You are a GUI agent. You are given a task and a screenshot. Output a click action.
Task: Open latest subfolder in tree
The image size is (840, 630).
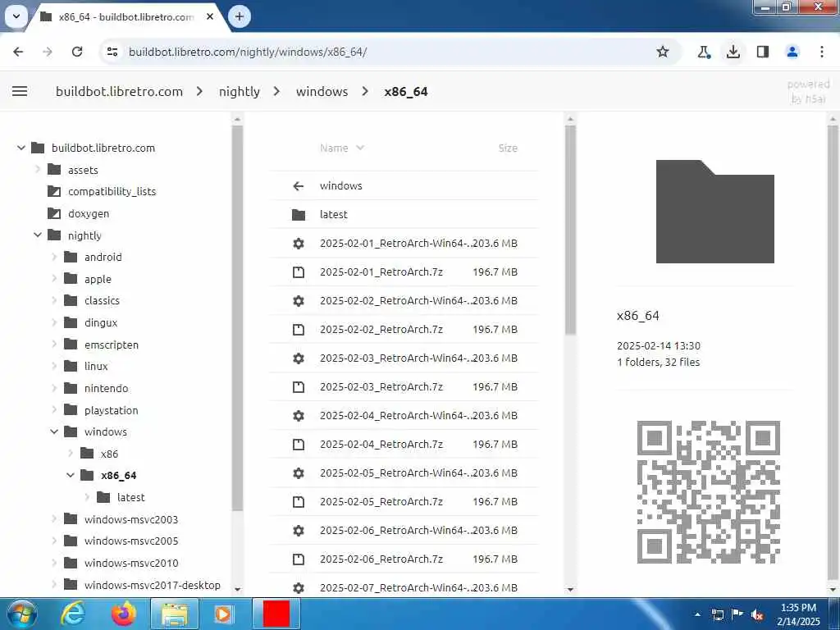tap(130, 497)
